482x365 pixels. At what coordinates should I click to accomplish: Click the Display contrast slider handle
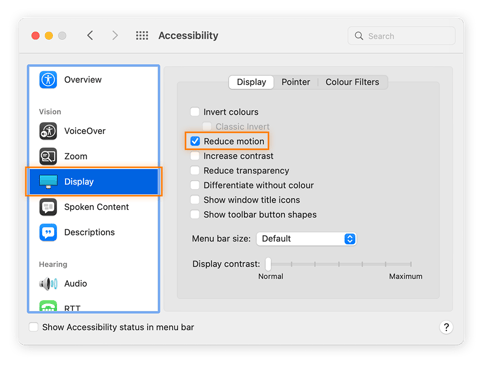268,264
